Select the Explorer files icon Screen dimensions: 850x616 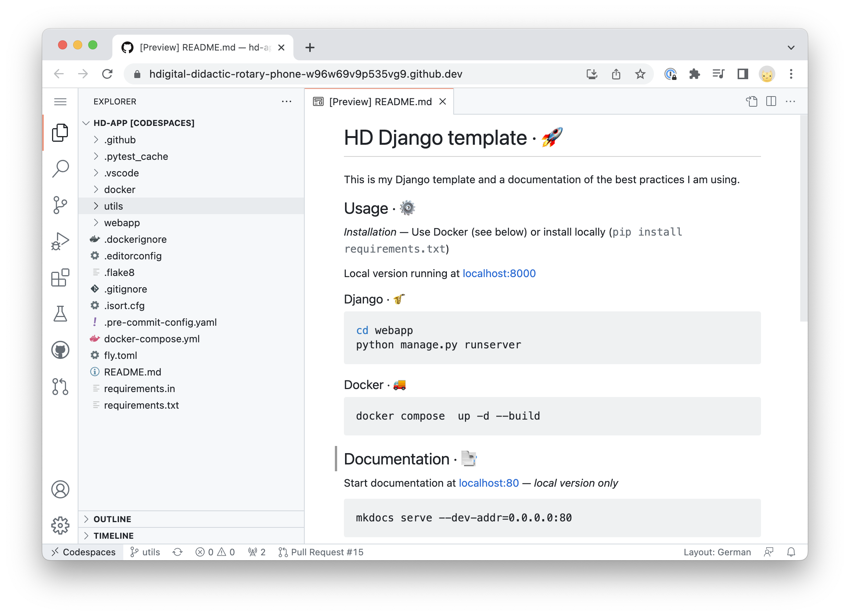[x=60, y=133]
